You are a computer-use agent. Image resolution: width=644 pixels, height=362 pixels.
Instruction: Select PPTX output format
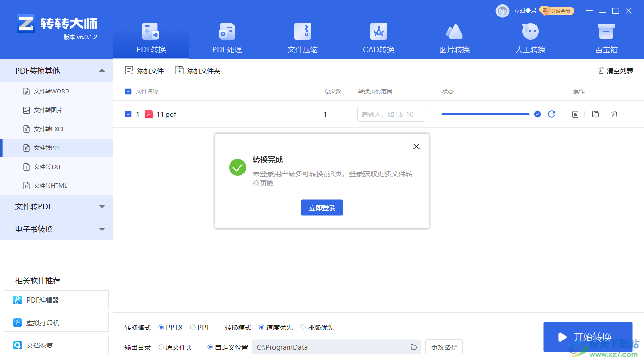[171, 327]
